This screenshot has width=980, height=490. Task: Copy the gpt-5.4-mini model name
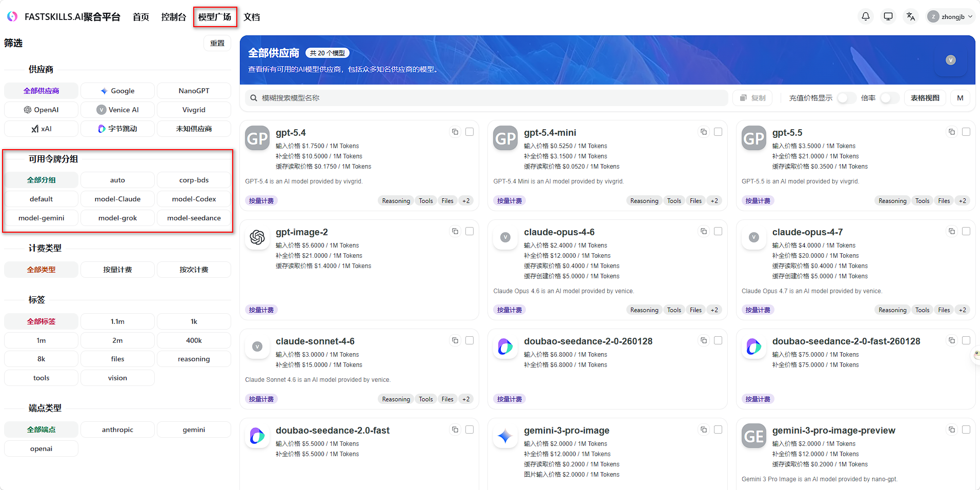[704, 132]
